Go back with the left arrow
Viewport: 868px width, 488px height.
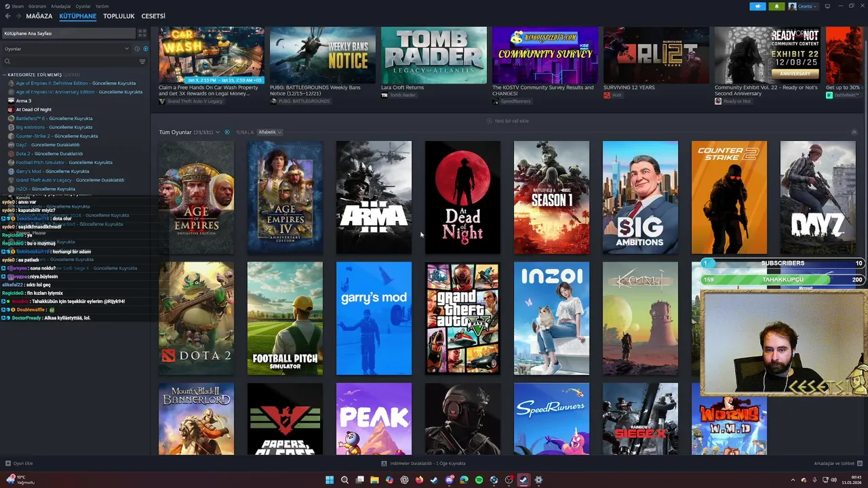[8, 16]
